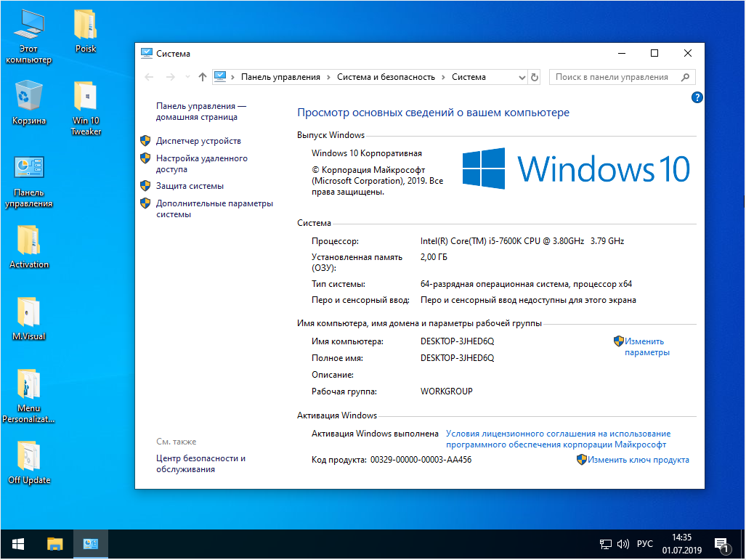Open 'Диспетчер устройств' link
Viewport: 746px width, 560px height.
198,141
